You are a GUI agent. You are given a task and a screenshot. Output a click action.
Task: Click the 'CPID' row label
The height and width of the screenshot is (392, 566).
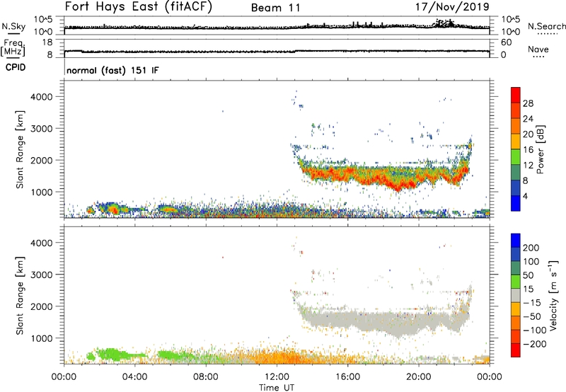(16, 67)
